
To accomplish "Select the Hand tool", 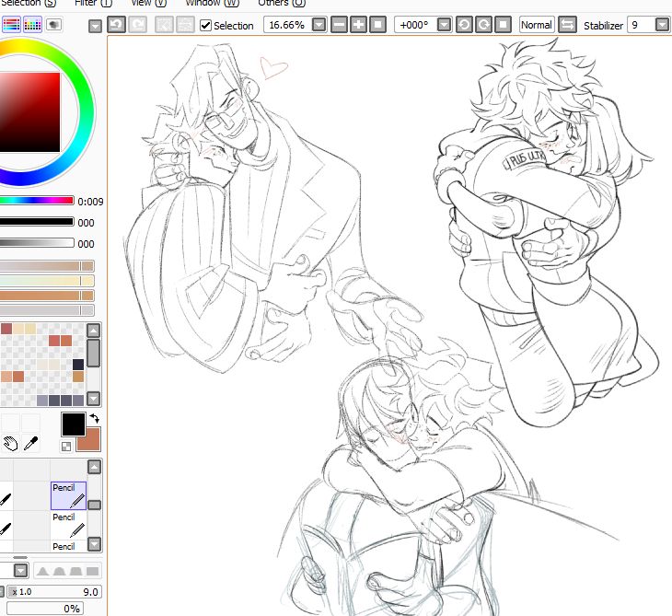I will (10, 444).
